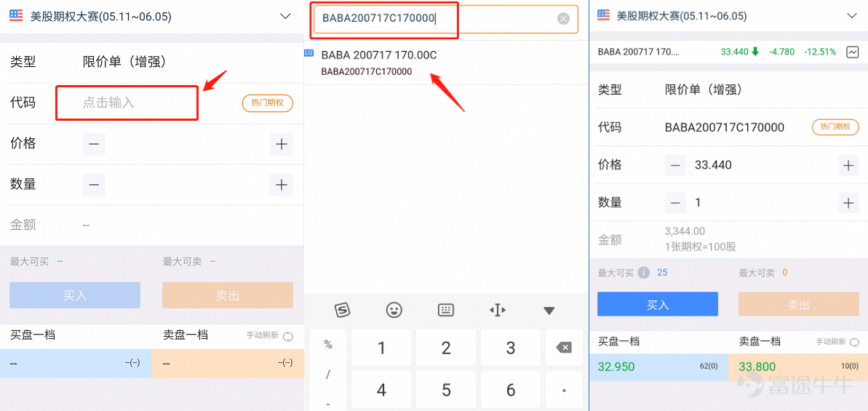Click 卖出 button in right panel
This screenshot has height=411, width=868.
799,304
